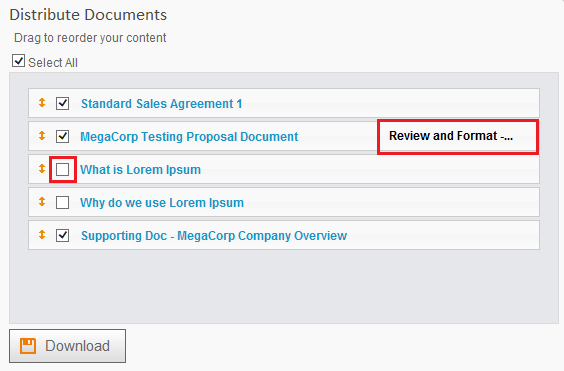Click reorder handle beside MegaCorp Testing Proposal
Viewport: 564px width, 371px height.
(x=42, y=136)
